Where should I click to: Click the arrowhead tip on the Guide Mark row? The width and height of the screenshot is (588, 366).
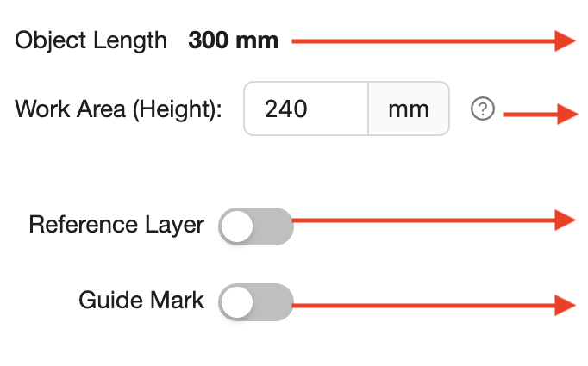[x=566, y=306]
